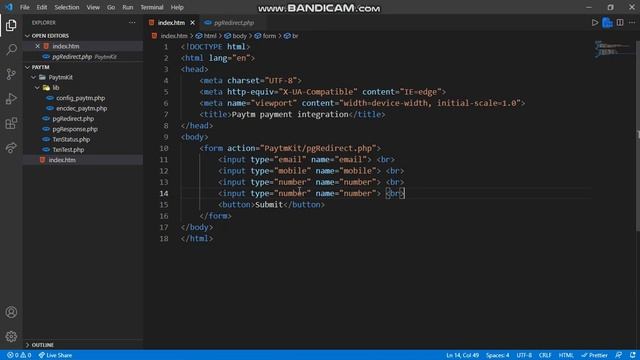Open the File menu

[x=24, y=7]
